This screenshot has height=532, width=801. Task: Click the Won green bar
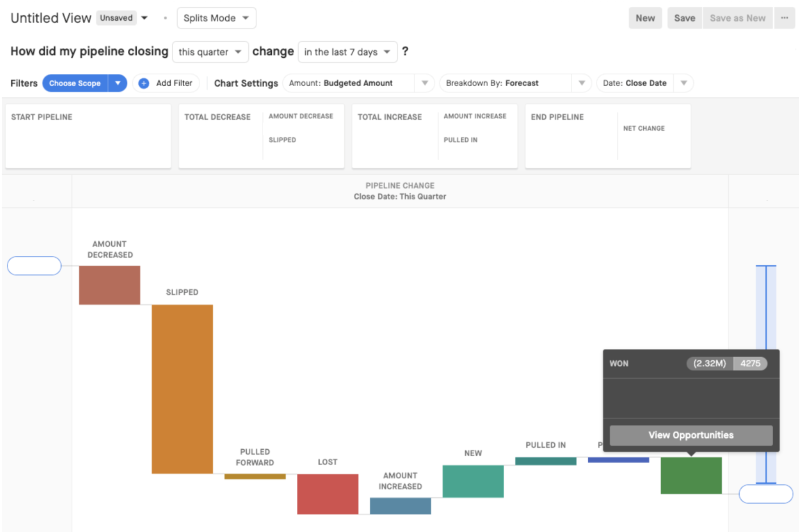point(691,475)
